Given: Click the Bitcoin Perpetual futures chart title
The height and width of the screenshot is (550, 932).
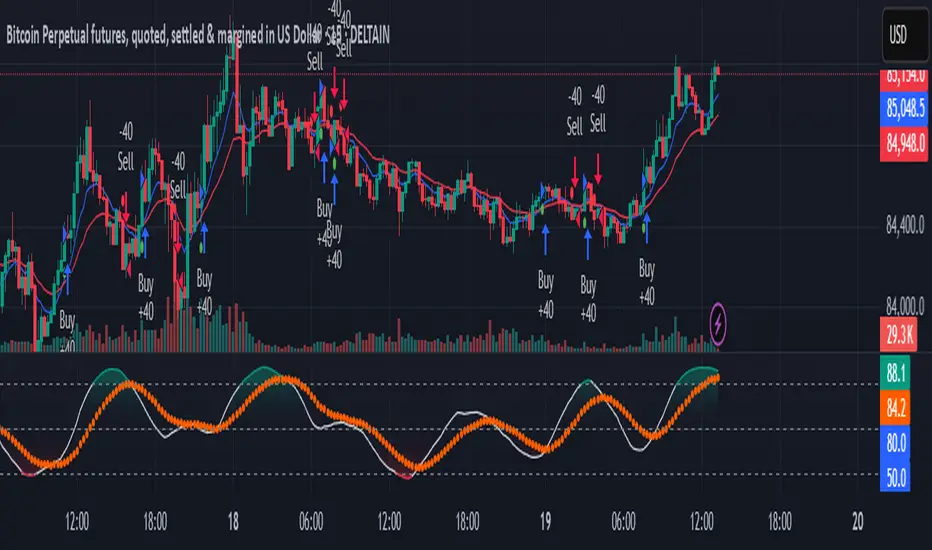Looking at the screenshot, I should point(198,35).
